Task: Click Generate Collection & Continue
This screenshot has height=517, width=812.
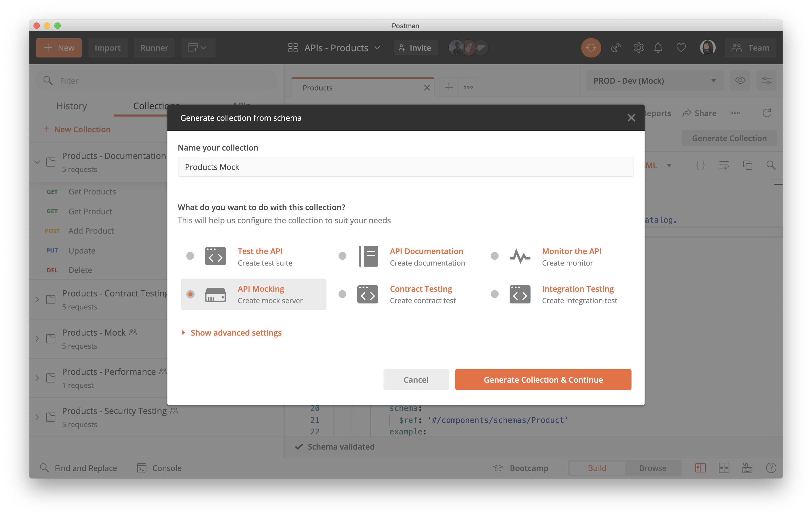Action: [x=543, y=380]
